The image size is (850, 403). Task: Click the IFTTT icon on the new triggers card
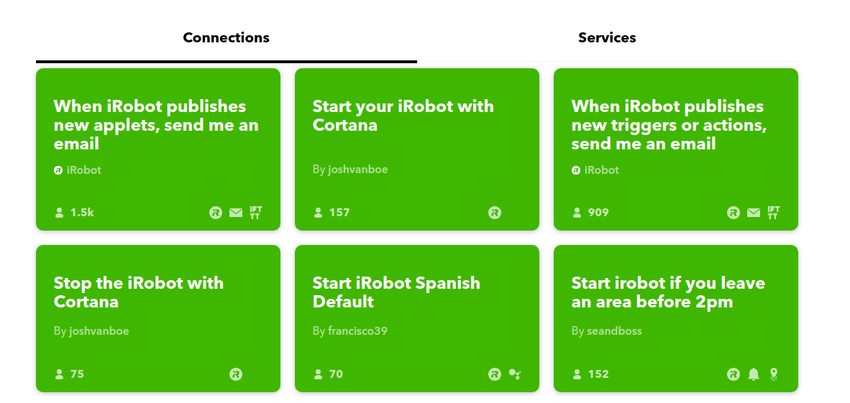tap(773, 212)
